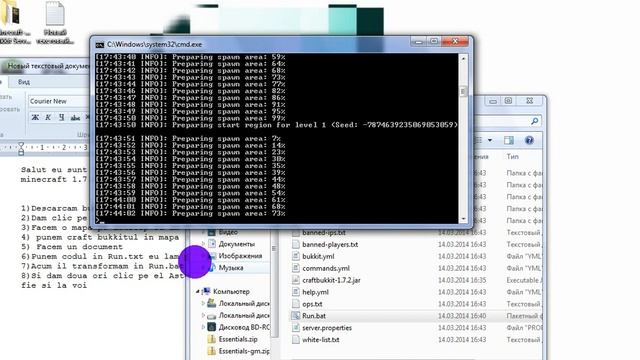
Task: Click cmd scrollbar up arrow
Action: (x=463, y=59)
